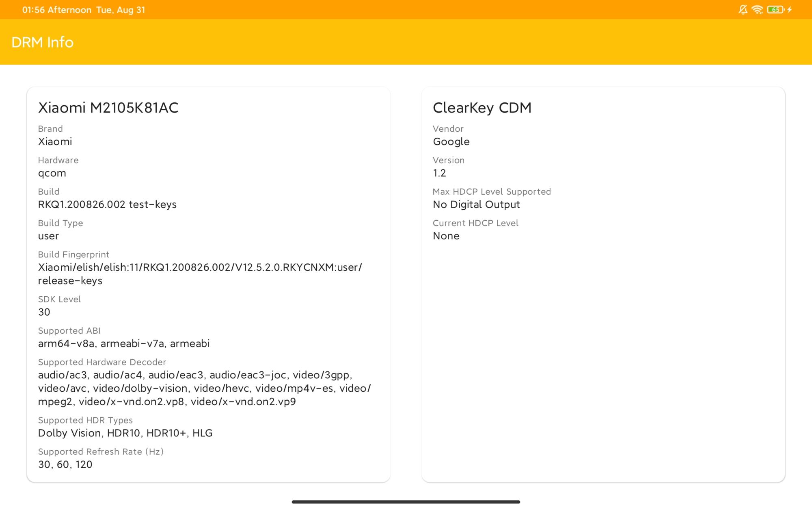
Task: Tap the date Tue, Aug 31
Action: 121,10
